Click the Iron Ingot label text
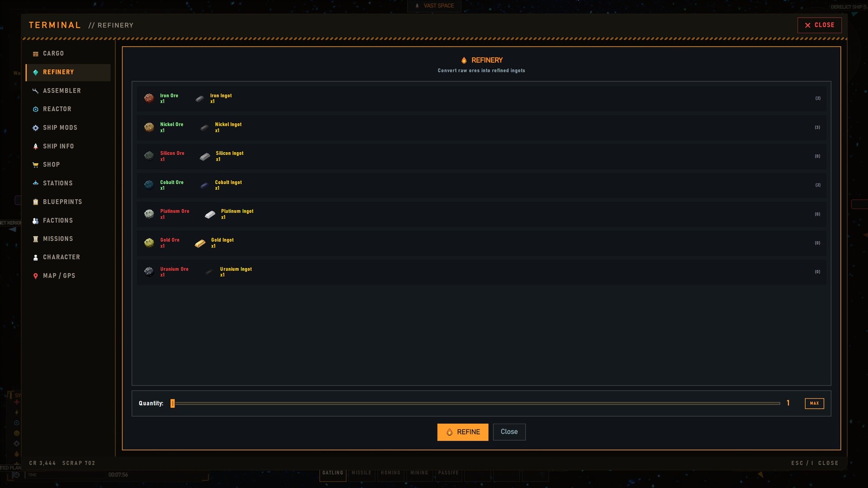The height and width of the screenshot is (488, 868). (221, 96)
